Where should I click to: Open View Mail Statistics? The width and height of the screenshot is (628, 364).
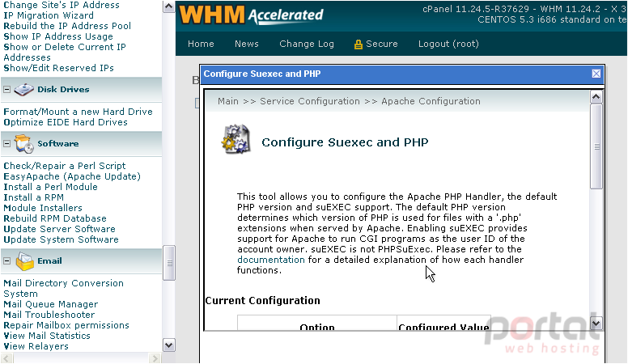click(x=47, y=336)
